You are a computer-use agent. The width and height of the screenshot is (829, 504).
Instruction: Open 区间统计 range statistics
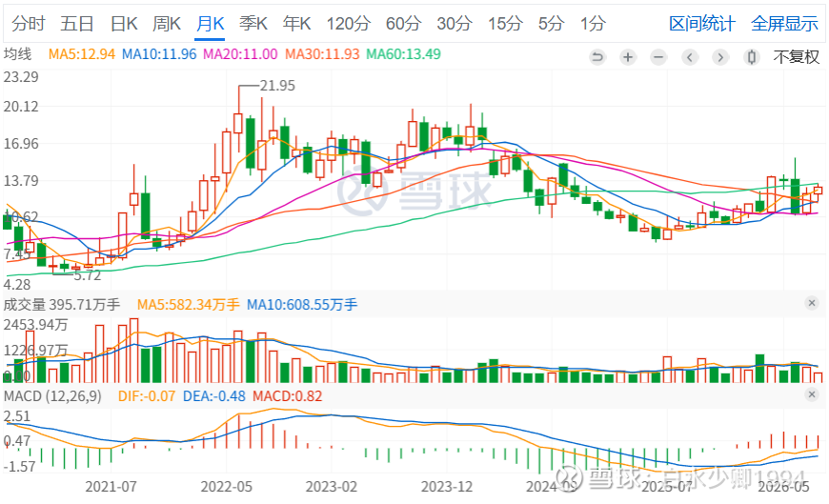pos(701,24)
